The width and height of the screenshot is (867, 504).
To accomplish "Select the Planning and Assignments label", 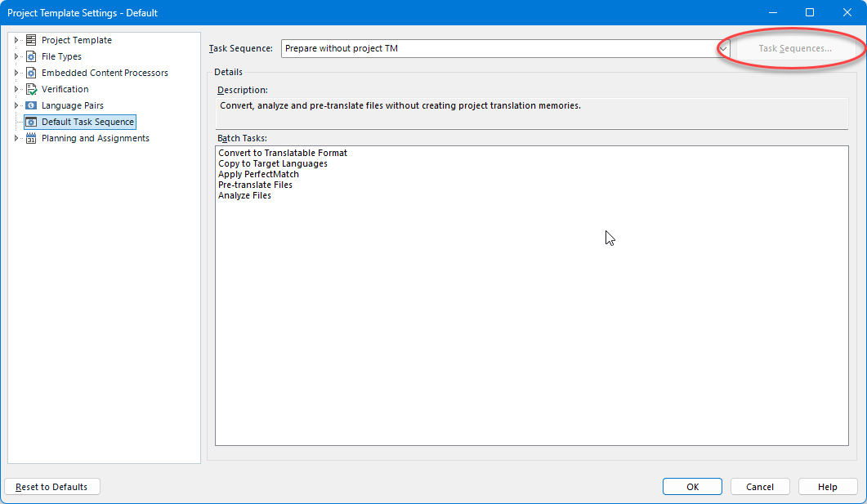I will (95, 138).
